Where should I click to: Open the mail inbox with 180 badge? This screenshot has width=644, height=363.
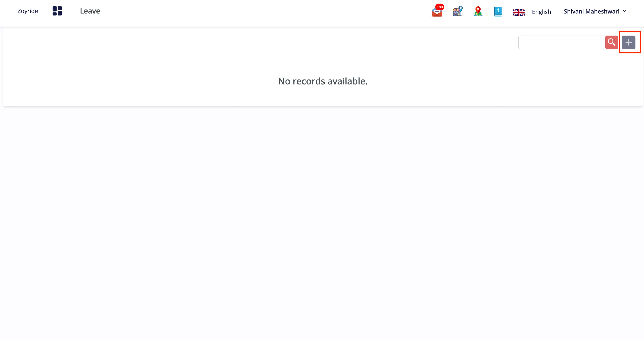click(437, 11)
